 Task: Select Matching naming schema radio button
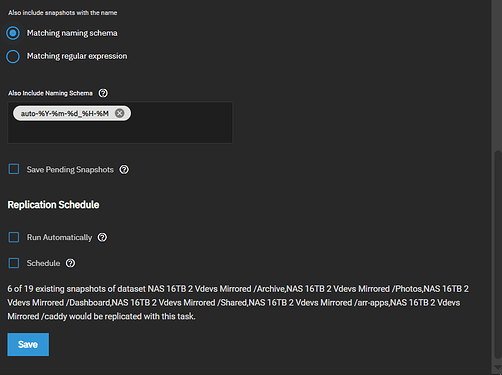[13, 33]
